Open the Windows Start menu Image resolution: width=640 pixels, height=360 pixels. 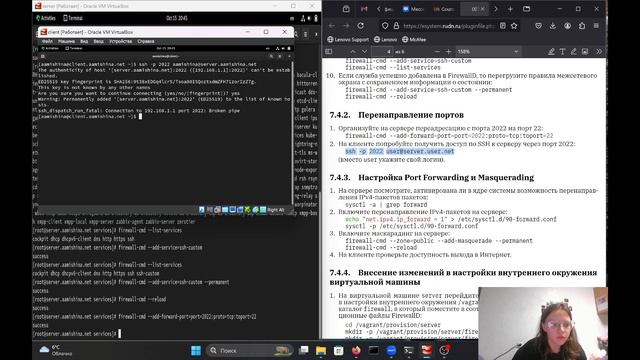pyautogui.click(x=196, y=350)
